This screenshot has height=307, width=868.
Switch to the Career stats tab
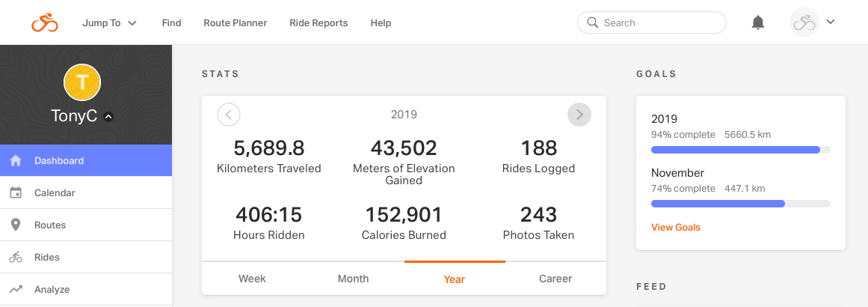pos(555,279)
